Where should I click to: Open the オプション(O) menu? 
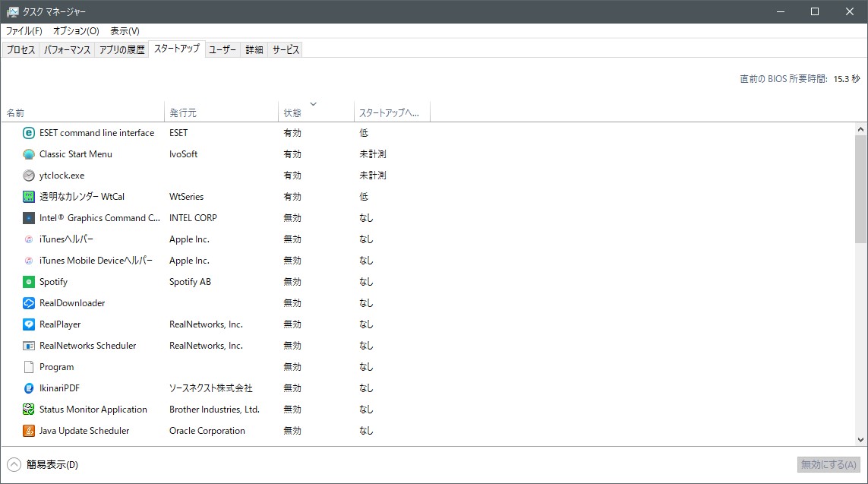click(76, 31)
